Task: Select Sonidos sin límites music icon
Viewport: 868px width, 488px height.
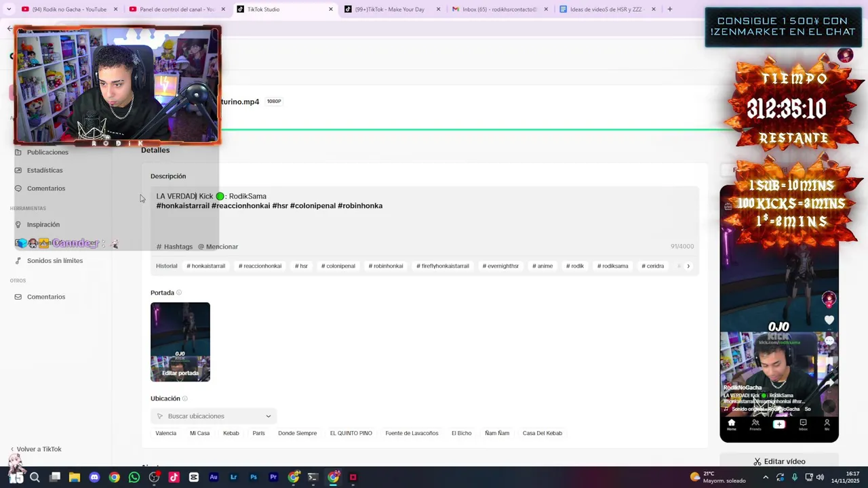Action: [x=18, y=261]
